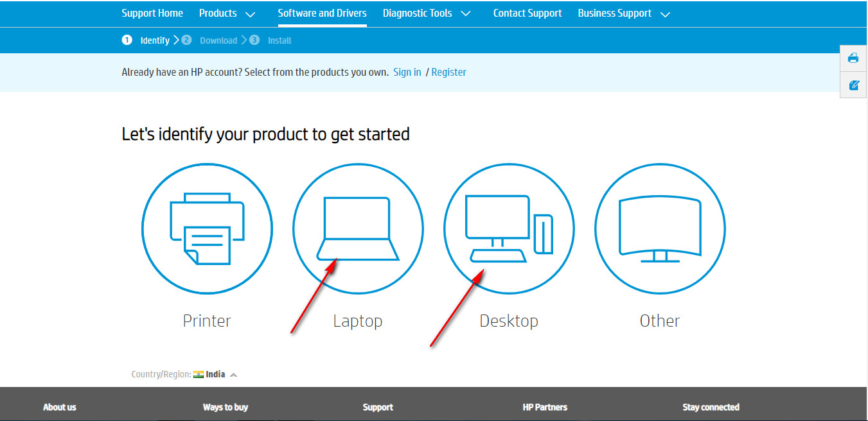This screenshot has height=421, width=868.
Task: Go to Support Home
Action: 152,13
